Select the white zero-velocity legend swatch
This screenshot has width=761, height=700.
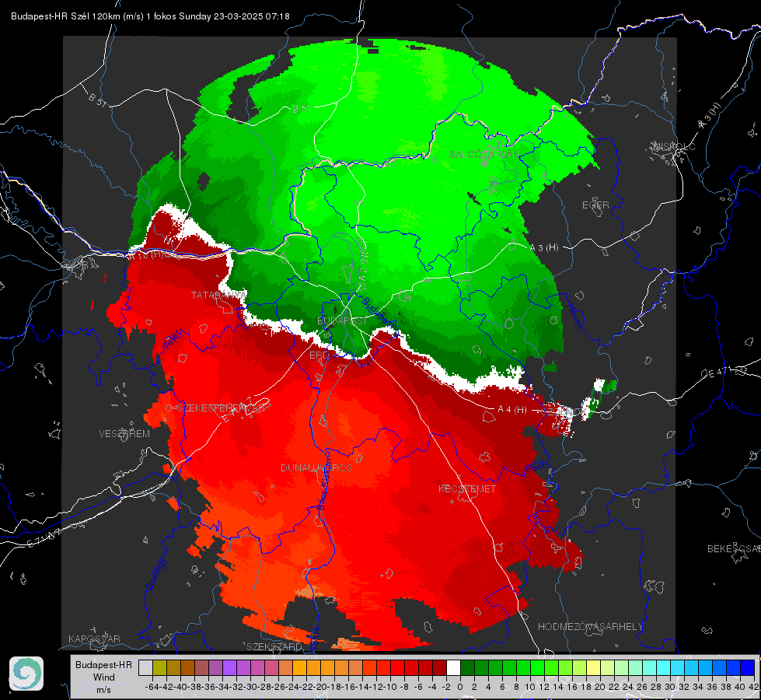click(x=453, y=668)
